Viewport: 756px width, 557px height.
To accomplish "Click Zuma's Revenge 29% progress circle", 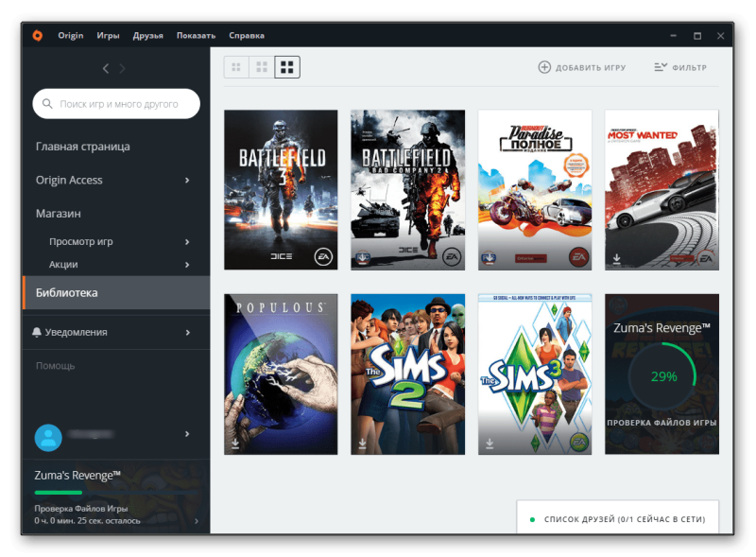I will click(x=663, y=376).
